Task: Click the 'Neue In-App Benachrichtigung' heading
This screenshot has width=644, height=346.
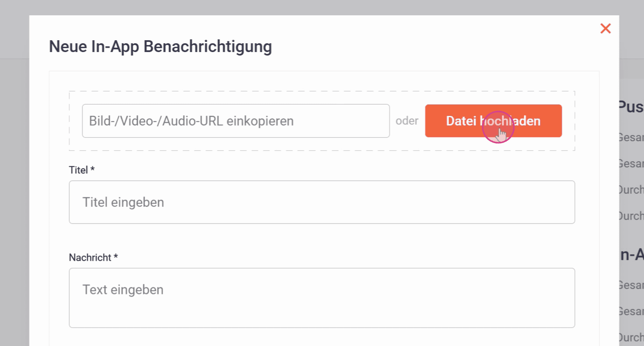Action: (x=160, y=46)
